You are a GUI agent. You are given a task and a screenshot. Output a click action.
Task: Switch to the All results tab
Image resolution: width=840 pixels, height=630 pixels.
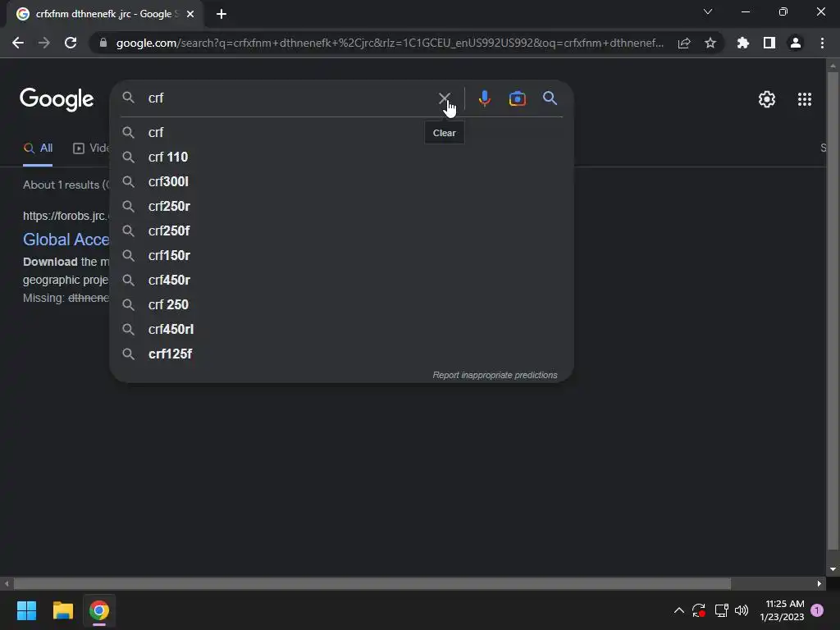coord(38,148)
